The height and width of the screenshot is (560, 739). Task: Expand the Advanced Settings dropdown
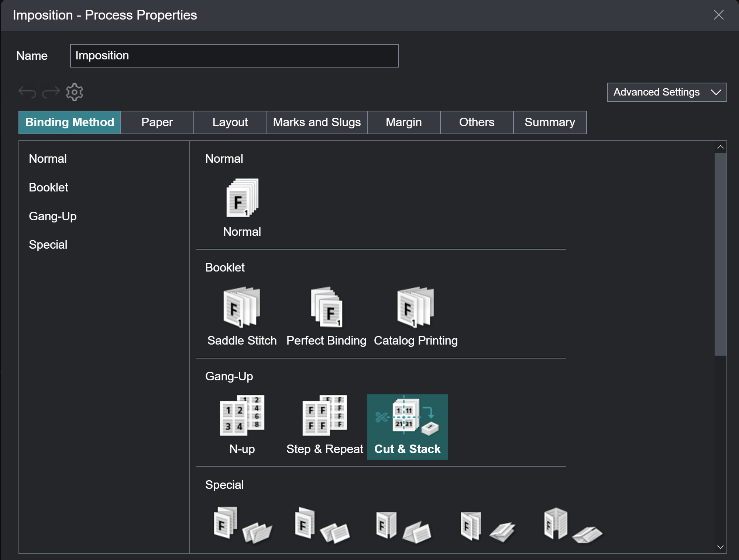pos(667,92)
